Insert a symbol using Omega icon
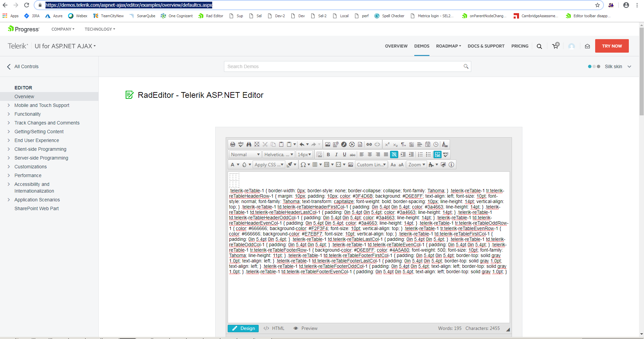Viewport: 644px width, 339px height. pos(303,165)
